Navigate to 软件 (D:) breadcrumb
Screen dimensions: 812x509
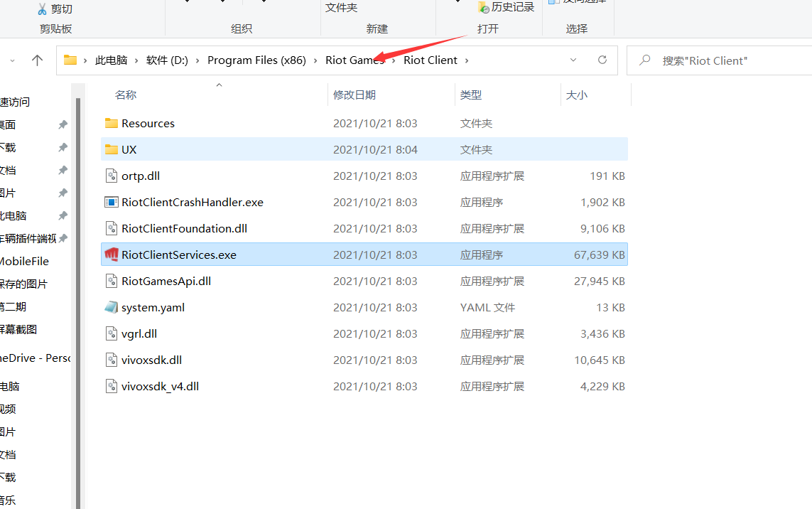point(167,60)
